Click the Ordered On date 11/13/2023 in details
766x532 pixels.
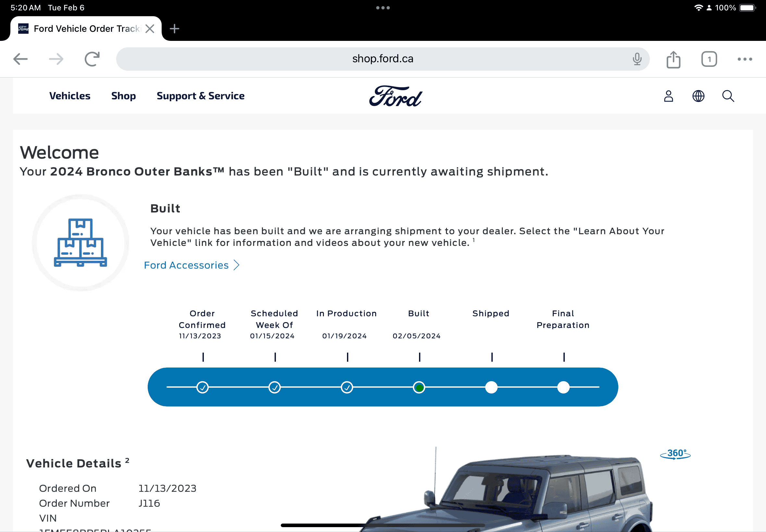point(167,488)
